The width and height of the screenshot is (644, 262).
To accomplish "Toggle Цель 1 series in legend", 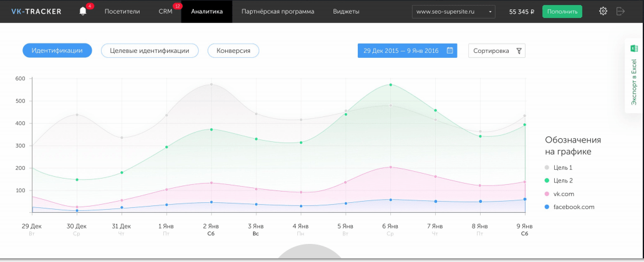I will pyautogui.click(x=558, y=167).
